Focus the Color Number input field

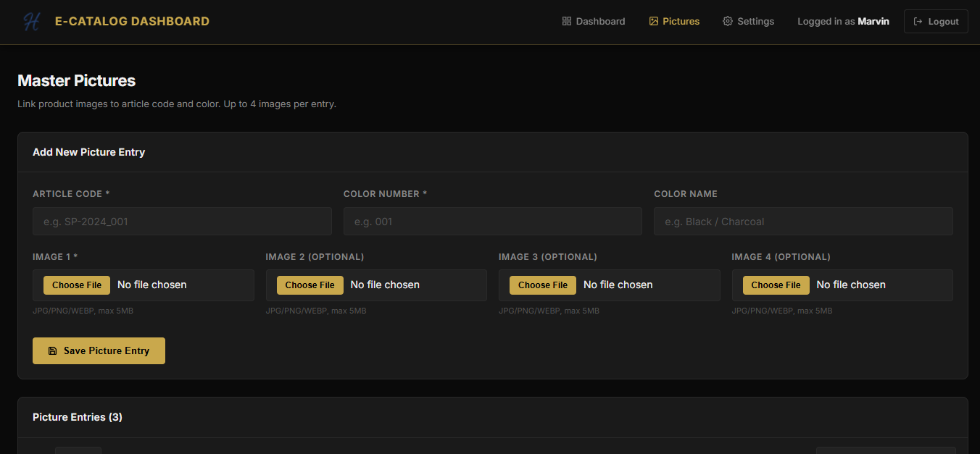pos(493,222)
